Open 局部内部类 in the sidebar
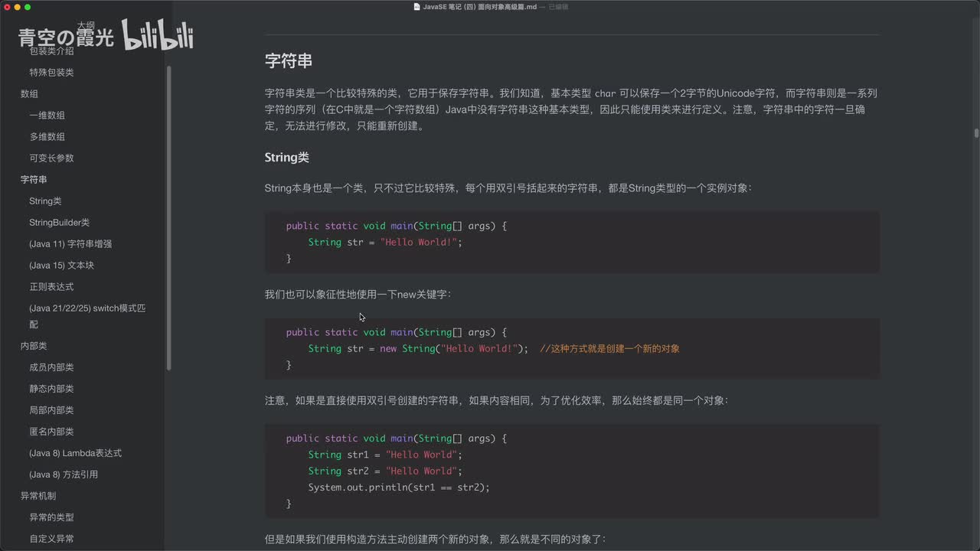Screen dimensions: 980x551 coord(51,410)
